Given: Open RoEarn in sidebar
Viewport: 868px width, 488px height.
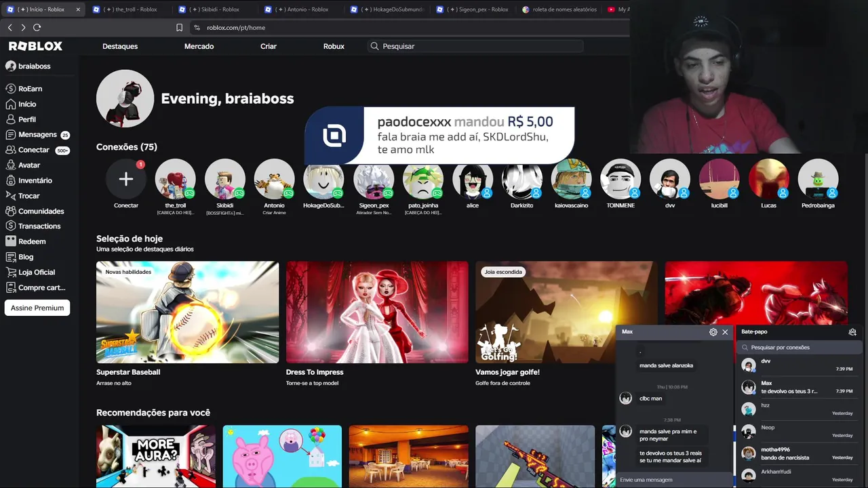Looking at the screenshot, I should pyautogui.click(x=24, y=89).
